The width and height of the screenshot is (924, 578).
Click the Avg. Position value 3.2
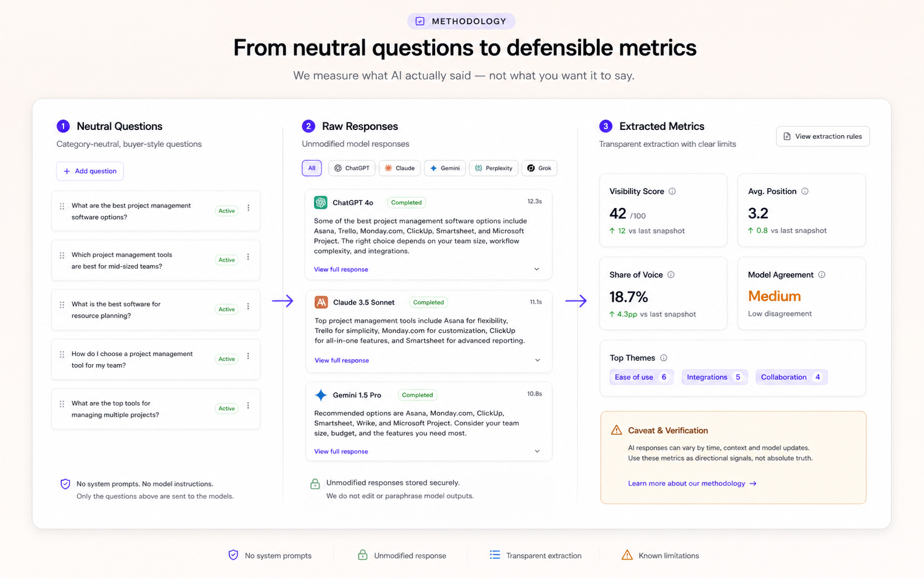tap(758, 213)
